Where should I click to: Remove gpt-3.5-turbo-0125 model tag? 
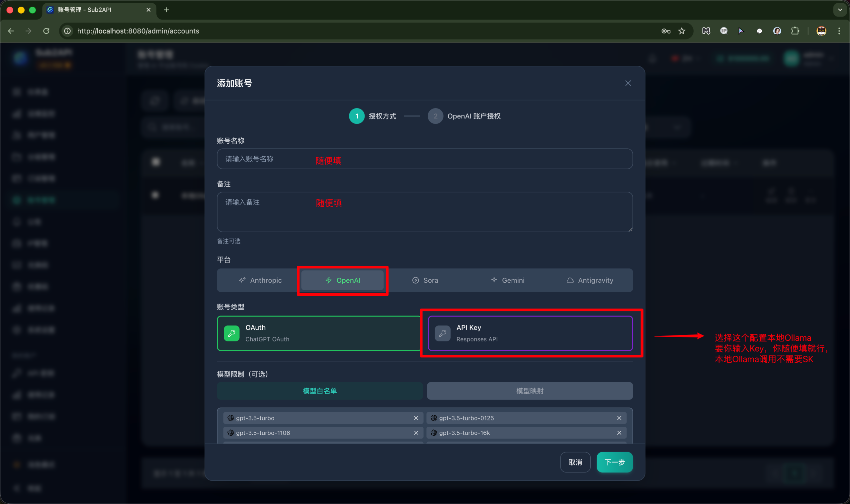pyautogui.click(x=619, y=418)
